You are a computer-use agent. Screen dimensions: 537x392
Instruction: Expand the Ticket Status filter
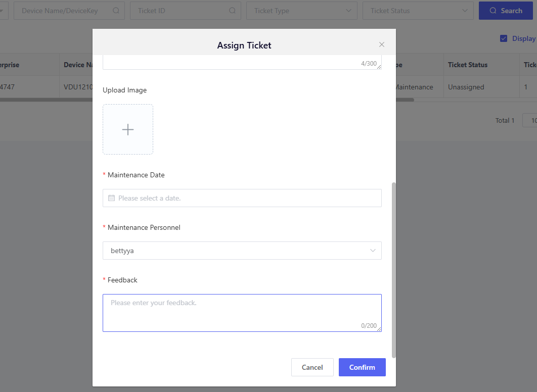tap(418, 11)
